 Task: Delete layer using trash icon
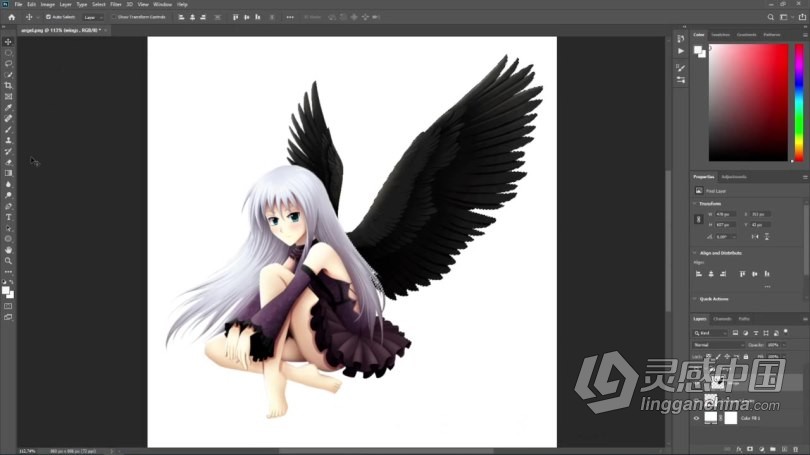tap(796, 449)
